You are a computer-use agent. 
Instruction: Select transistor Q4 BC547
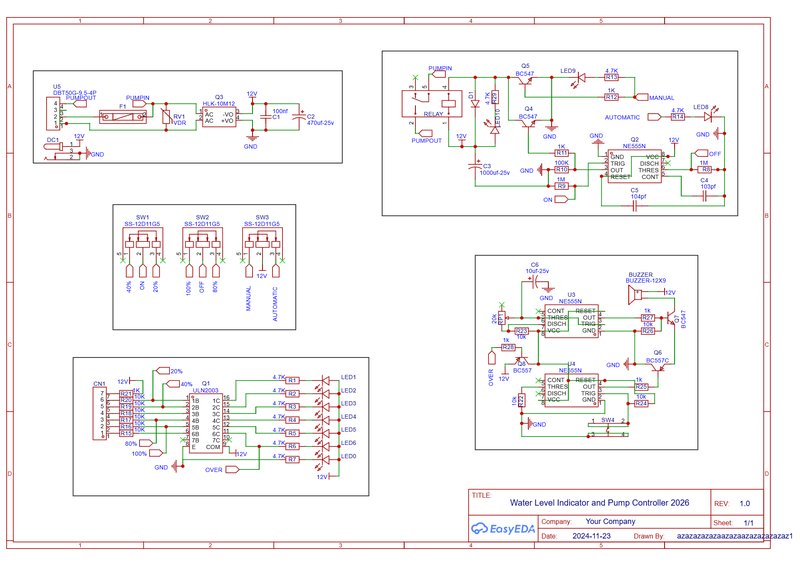coord(528,125)
